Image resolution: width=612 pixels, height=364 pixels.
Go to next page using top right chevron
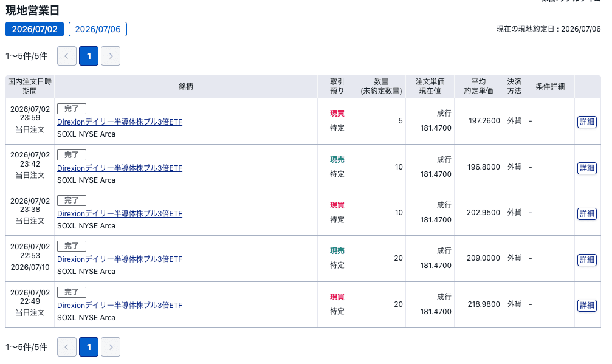coord(111,56)
